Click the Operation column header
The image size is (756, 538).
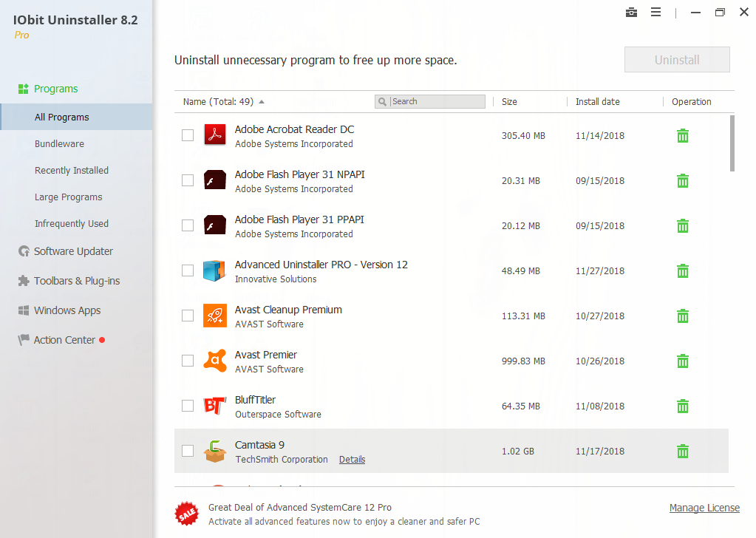click(692, 102)
